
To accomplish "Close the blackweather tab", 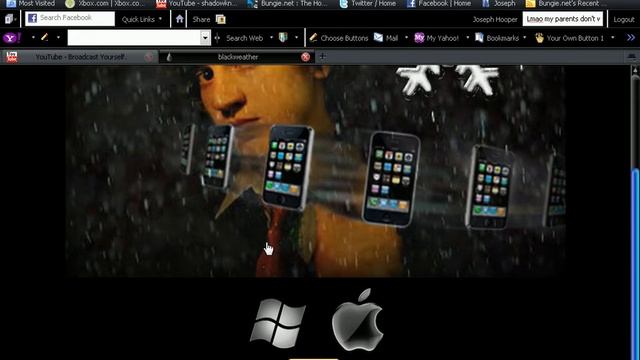I will (305, 57).
